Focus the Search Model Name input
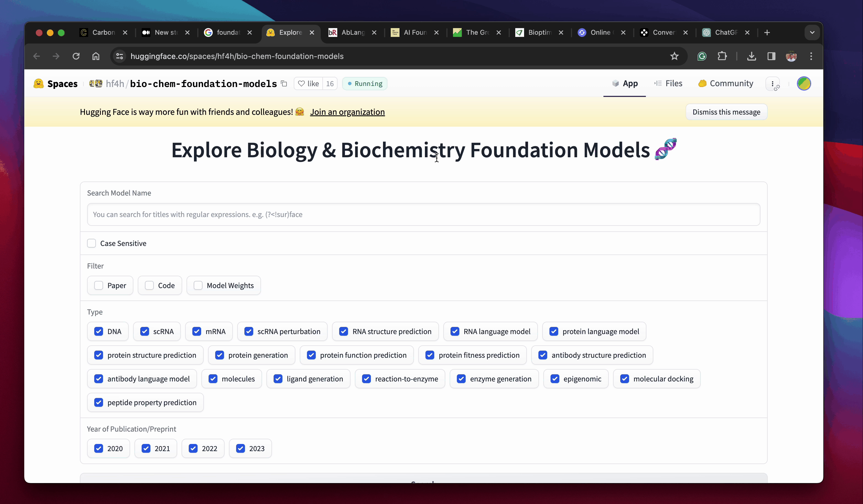Image resolution: width=863 pixels, height=504 pixels. 424,214
